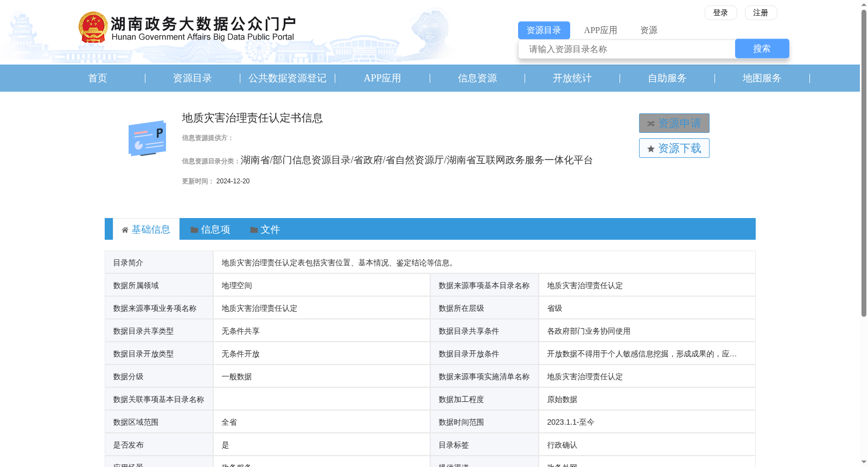Image resolution: width=868 pixels, height=467 pixels.
Task: Open 首页 in the navigation bar
Action: pyautogui.click(x=98, y=78)
